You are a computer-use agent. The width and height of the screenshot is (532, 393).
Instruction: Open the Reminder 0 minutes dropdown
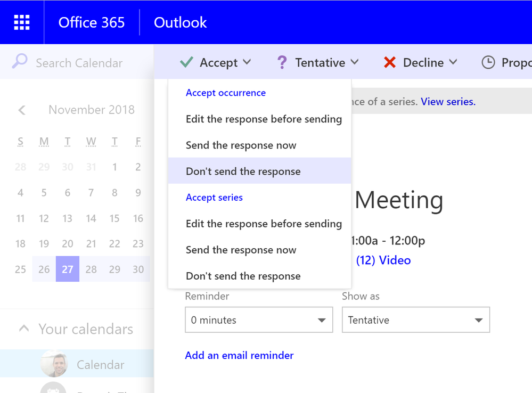pos(259,320)
